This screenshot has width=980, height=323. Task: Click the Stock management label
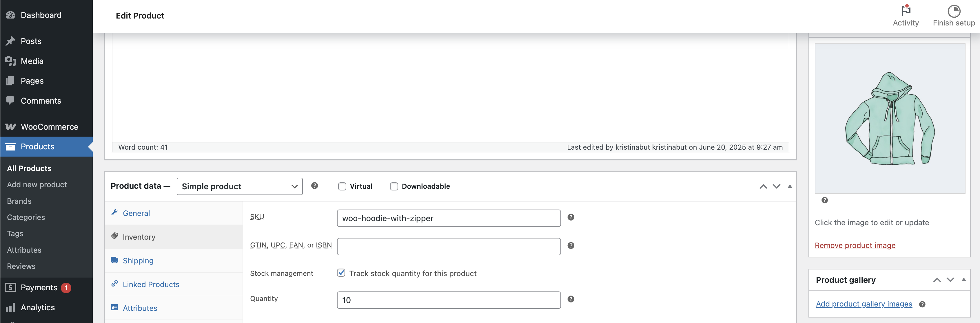(x=282, y=273)
